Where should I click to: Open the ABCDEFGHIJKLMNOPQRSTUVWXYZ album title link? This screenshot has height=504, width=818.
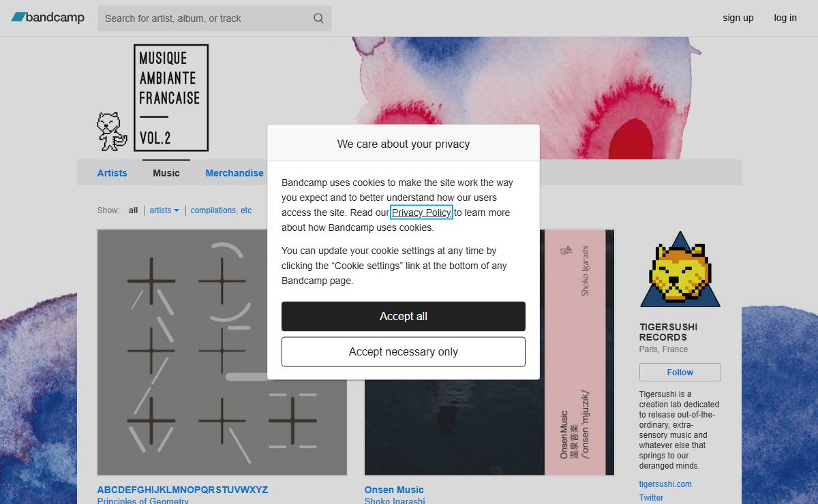[183, 490]
